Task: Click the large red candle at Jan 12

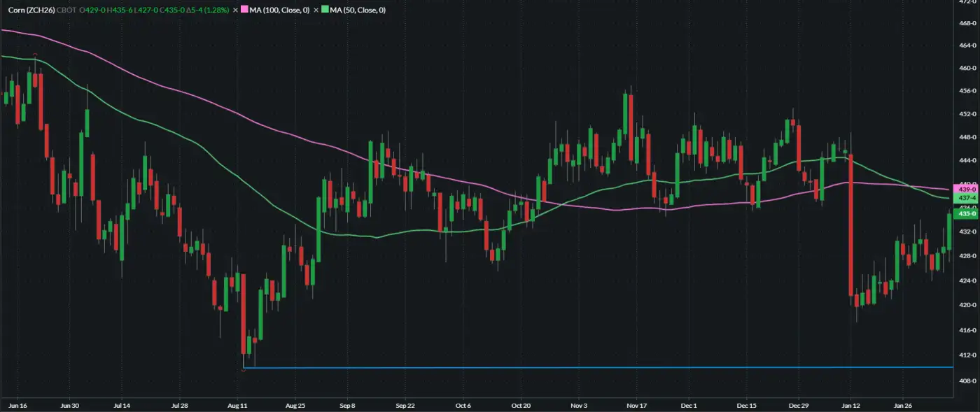Action: click(850, 224)
